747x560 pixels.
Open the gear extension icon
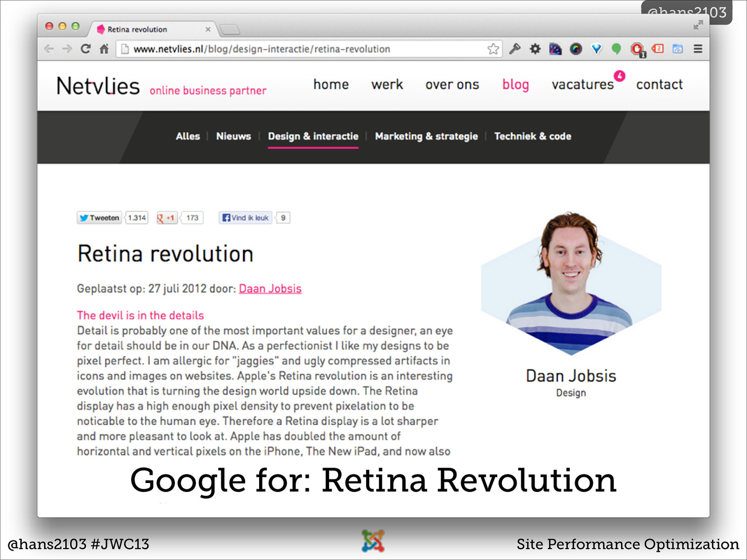(x=535, y=49)
